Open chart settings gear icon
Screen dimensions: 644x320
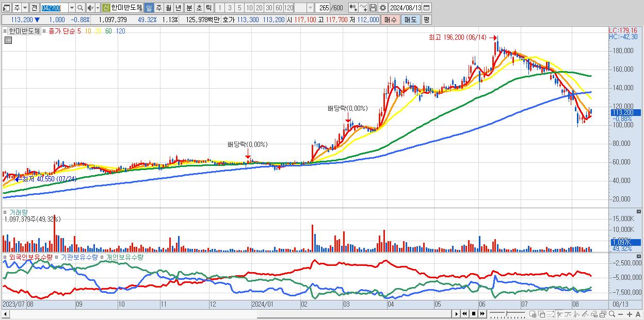coord(382,8)
